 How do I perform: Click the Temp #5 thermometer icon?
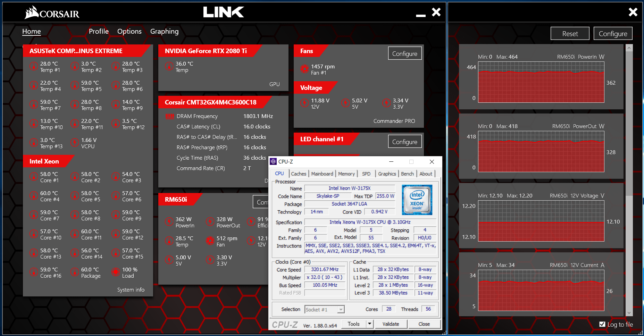click(75, 85)
